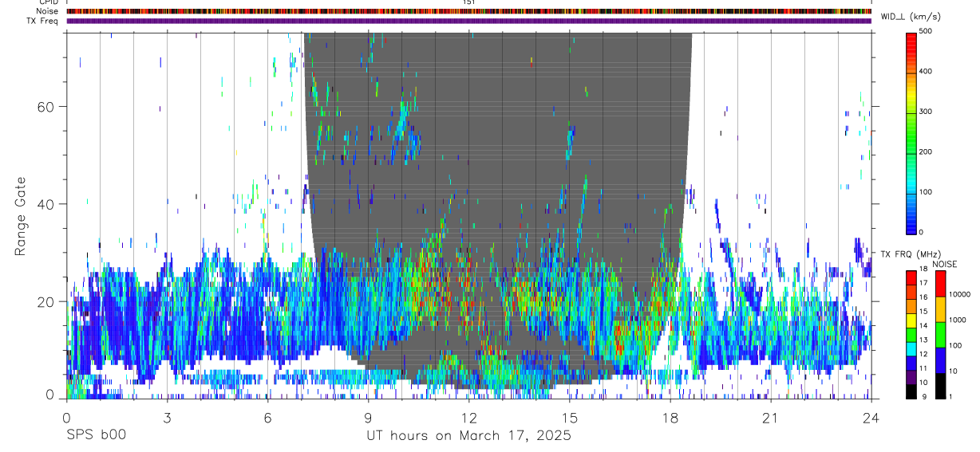Click the 15 tick on UT hours axis
980x452 pixels.
570,417
